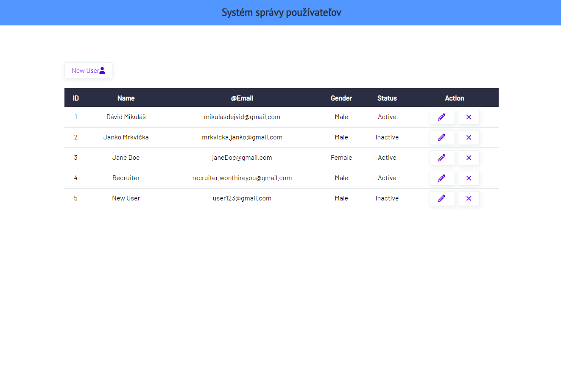Viewport: 561px width, 392px height.
Task: Click the Status column header
Action: [387, 98]
